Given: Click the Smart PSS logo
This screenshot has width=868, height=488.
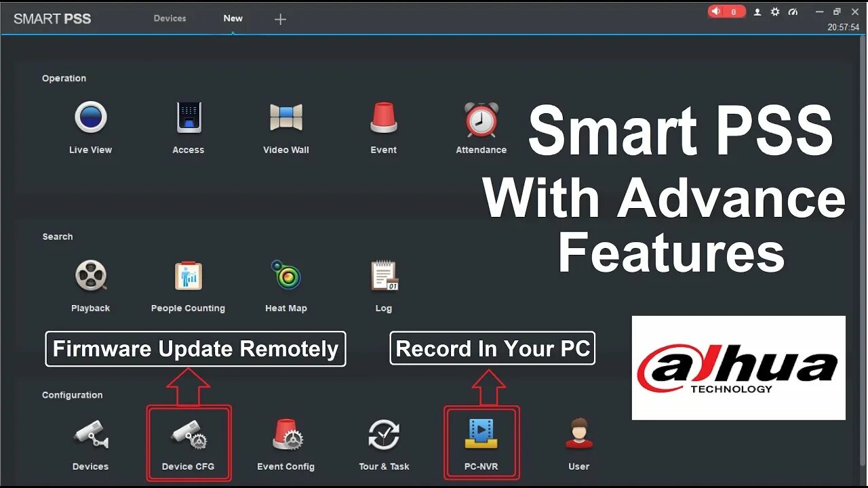Looking at the screenshot, I should click(52, 19).
